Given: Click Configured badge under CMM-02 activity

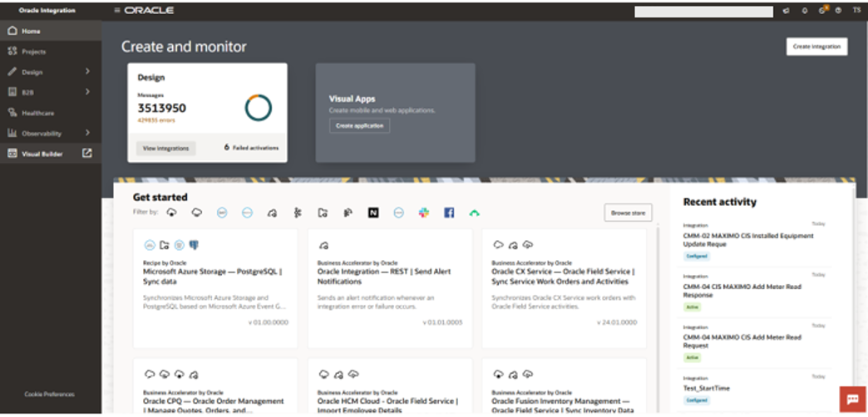Looking at the screenshot, I should [x=697, y=257].
